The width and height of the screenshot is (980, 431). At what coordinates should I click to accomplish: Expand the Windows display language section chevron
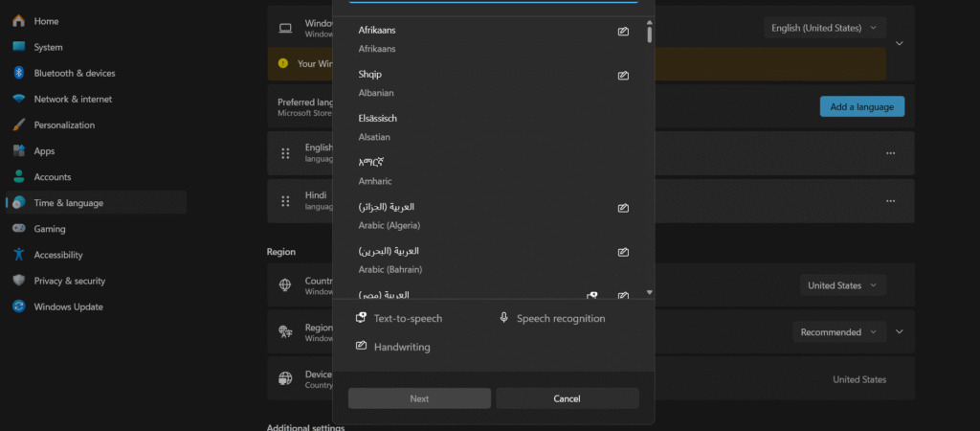pyautogui.click(x=900, y=43)
